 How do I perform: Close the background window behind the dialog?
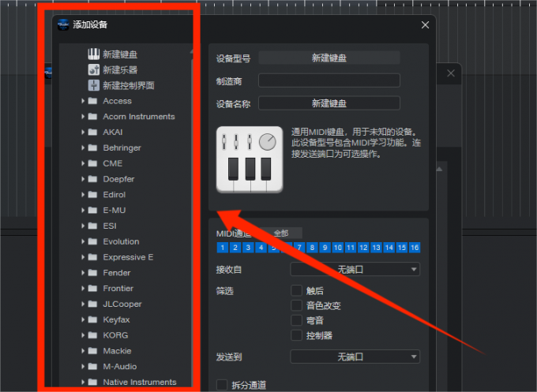pyautogui.click(x=451, y=73)
